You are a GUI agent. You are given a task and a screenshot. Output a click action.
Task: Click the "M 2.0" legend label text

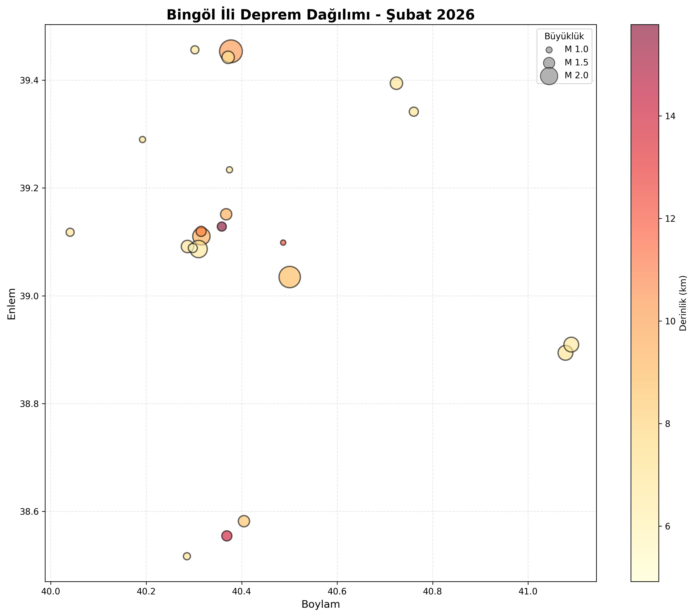[576, 75]
